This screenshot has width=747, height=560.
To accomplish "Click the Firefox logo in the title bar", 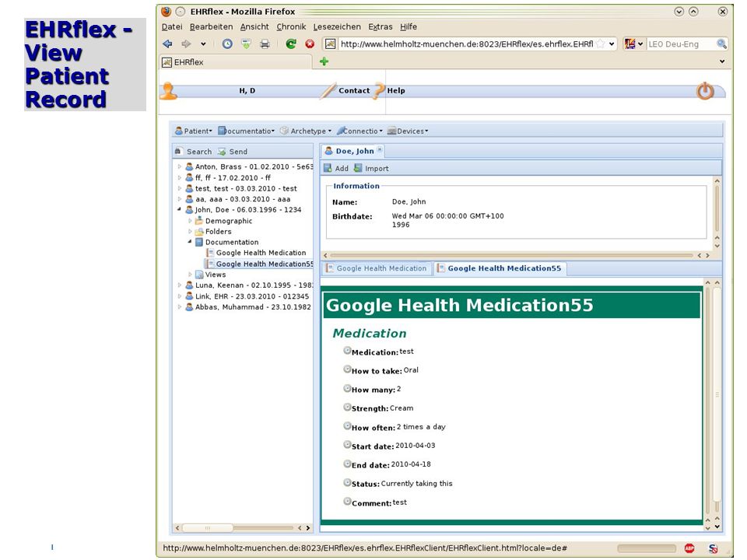I will tap(166, 12).
